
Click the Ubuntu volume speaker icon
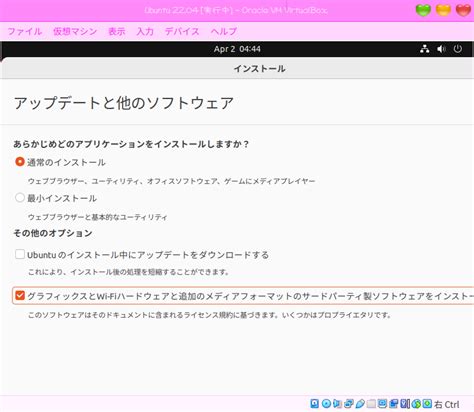click(441, 49)
